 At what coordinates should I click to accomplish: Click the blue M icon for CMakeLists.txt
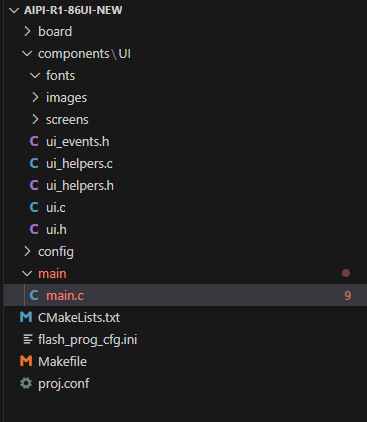click(x=26, y=317)
